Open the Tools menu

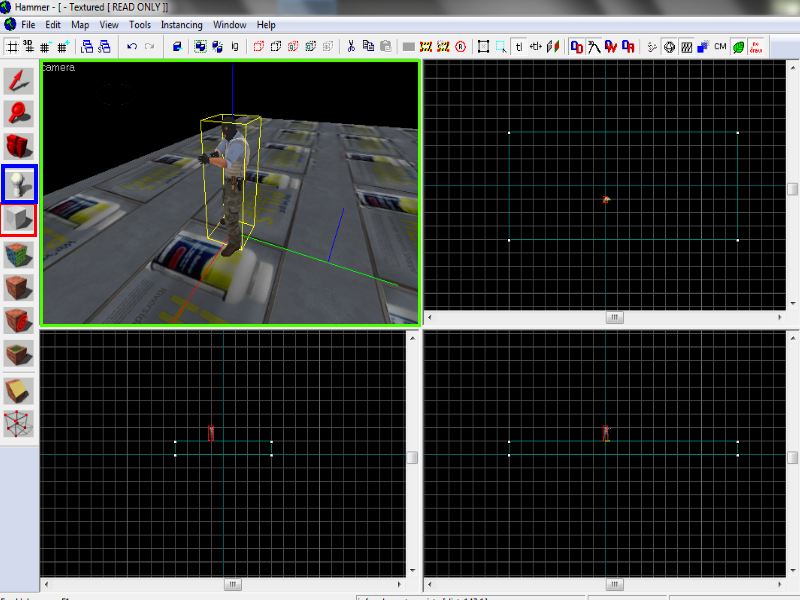coord(140,24)
